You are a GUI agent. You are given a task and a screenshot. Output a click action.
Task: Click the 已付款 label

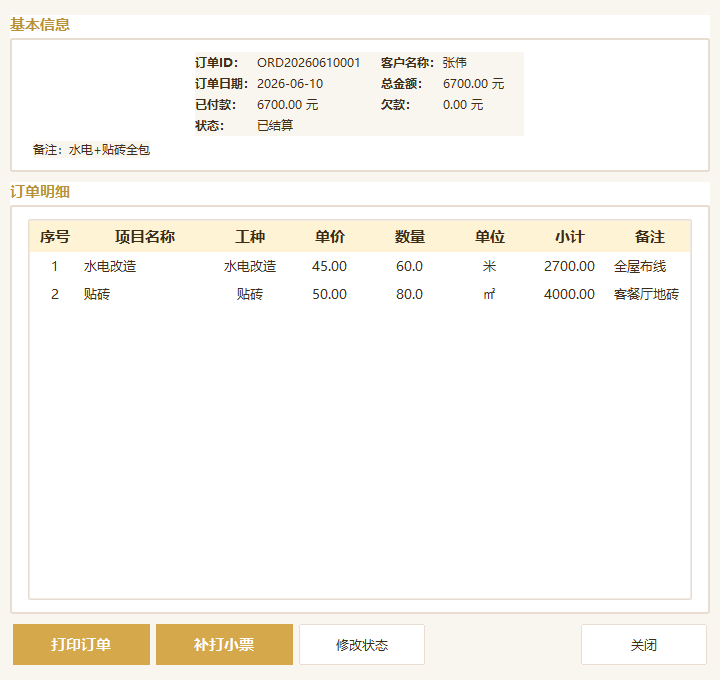click(x=216, y=105)
